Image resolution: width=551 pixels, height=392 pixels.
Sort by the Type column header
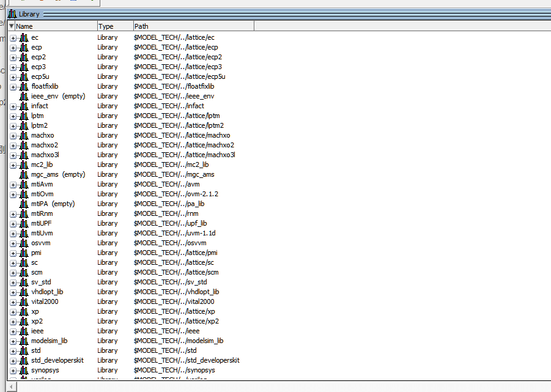point(115,26)
